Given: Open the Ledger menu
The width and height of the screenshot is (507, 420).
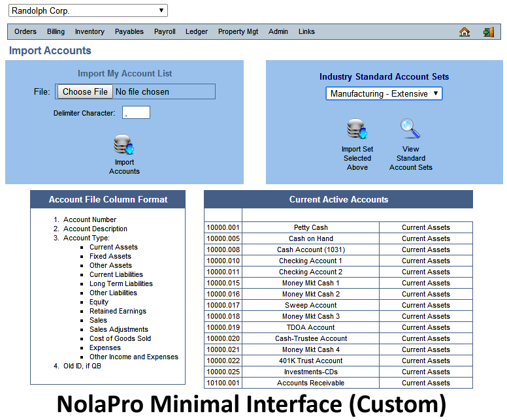Looking at the screenshot, I should 197,31.
